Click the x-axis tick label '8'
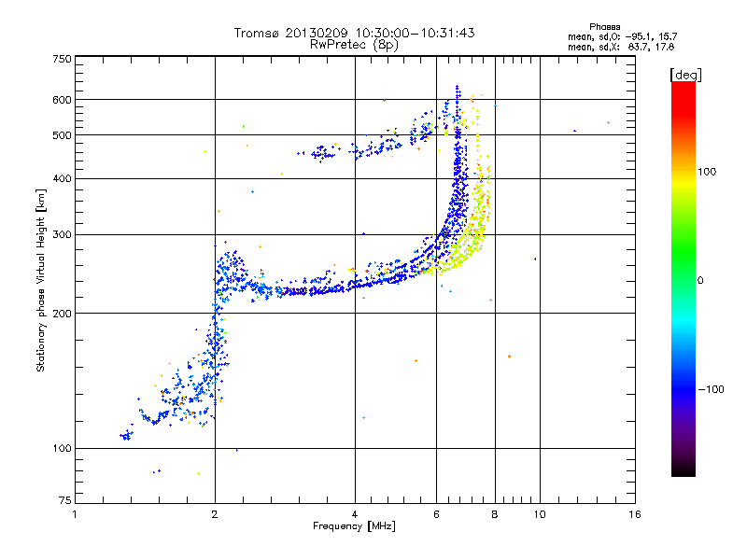 pos(495,514)
